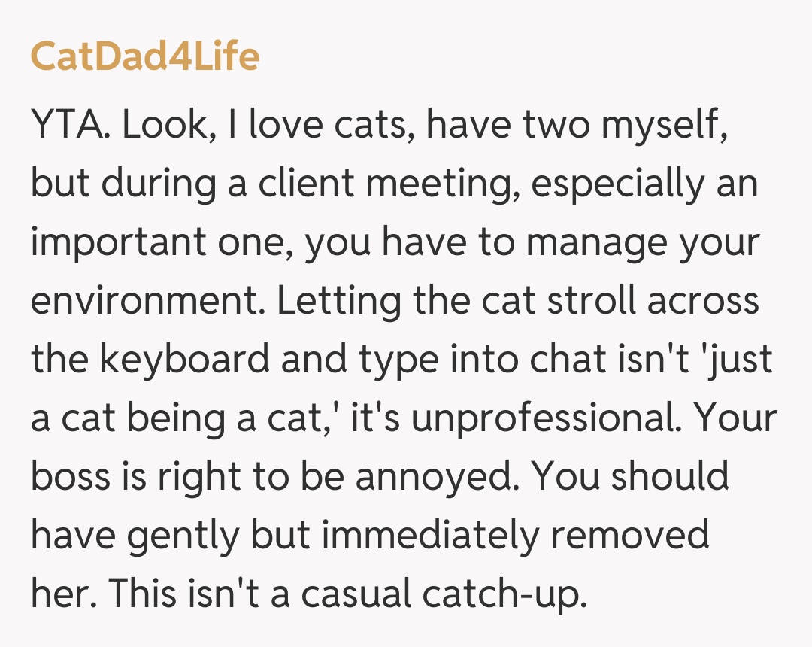Click the word 'unprofessional' in the comment
Viewport: 812px width, 647px height.
(x=547, y=418)
